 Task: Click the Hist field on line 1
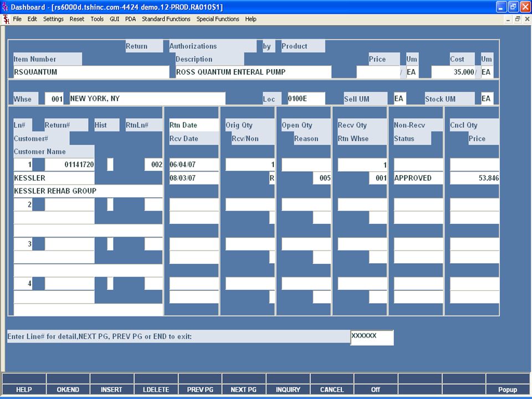110,165
